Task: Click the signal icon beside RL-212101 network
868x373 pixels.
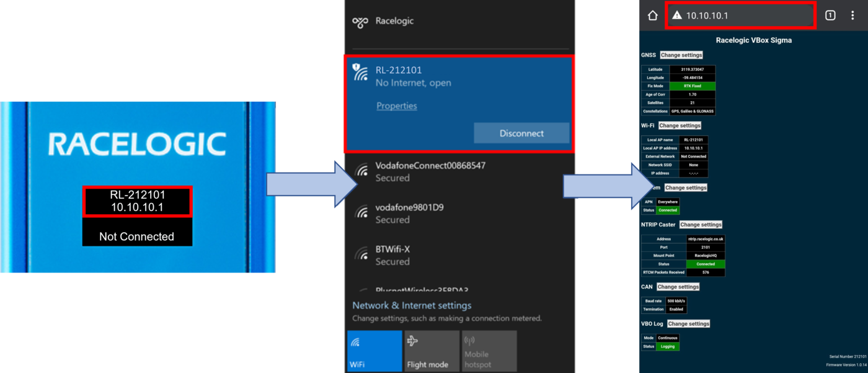Action: [x=360, y=73]
